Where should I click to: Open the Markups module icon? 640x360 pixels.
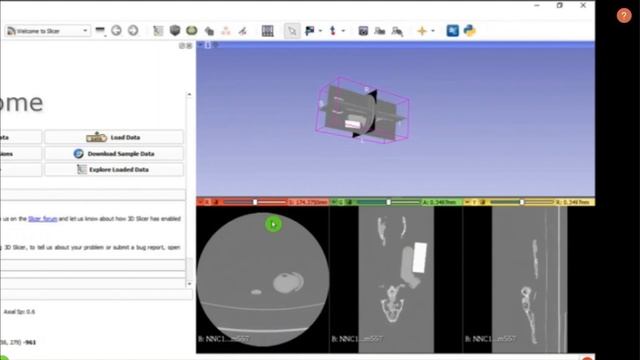tap(226, 31)
